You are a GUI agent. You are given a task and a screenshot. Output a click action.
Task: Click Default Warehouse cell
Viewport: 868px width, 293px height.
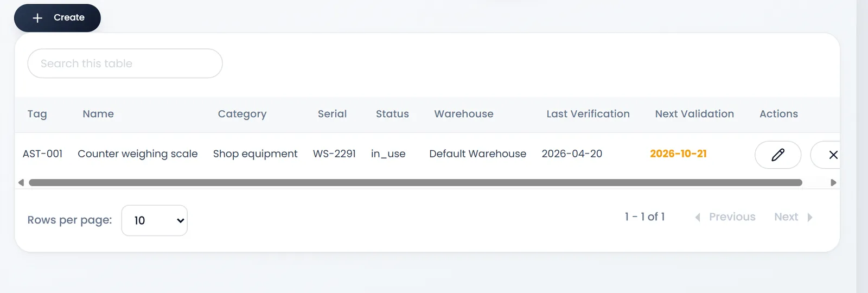(x=477, y=154)
